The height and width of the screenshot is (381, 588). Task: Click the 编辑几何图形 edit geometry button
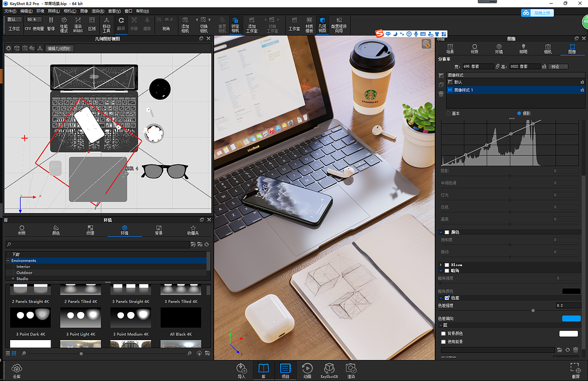click(60, 48)
